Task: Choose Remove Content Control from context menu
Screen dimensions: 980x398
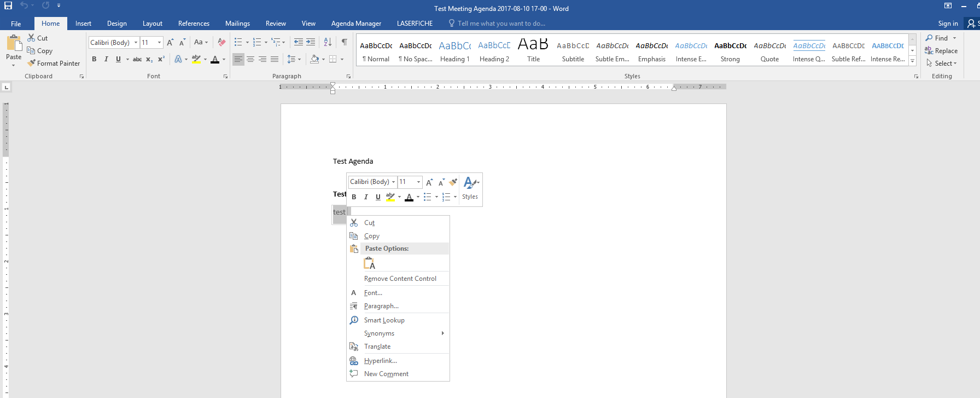Action: [400, 279]
